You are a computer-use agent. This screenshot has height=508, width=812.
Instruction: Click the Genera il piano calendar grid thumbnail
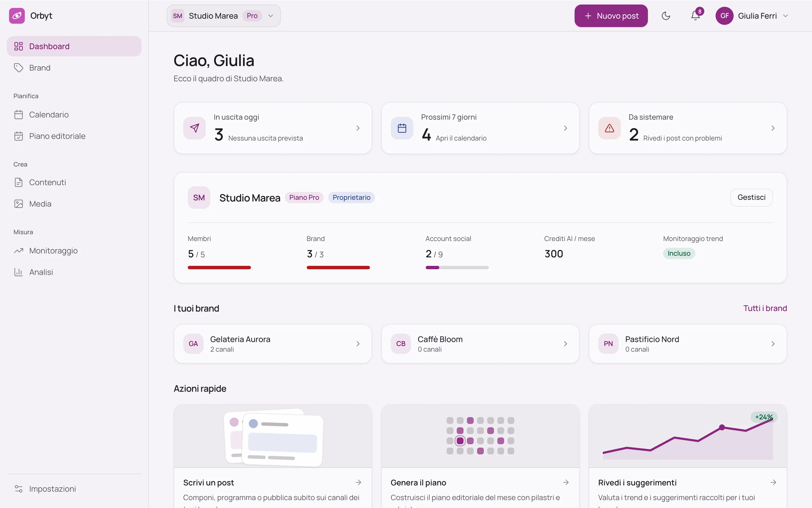pos(480,436)
